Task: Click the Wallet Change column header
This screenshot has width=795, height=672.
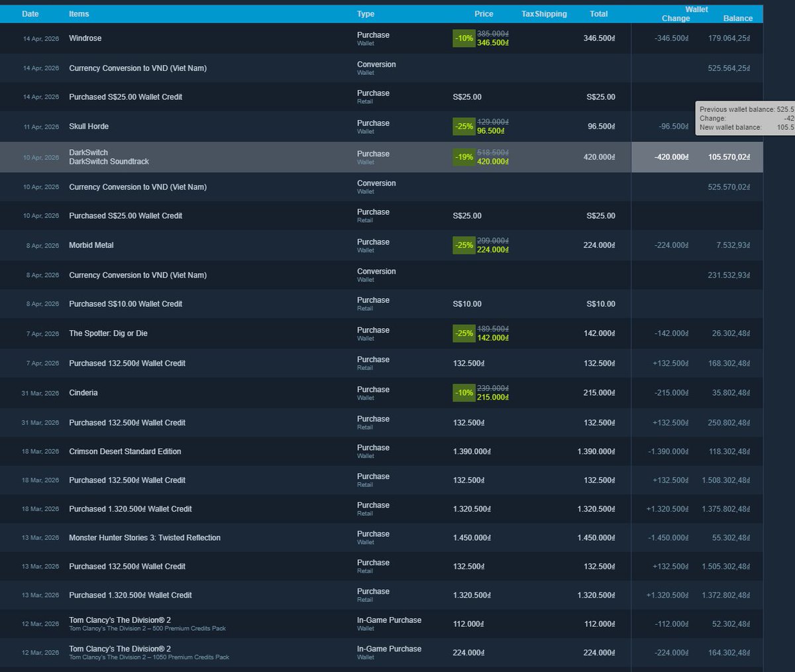Action: tap(676, 19)
